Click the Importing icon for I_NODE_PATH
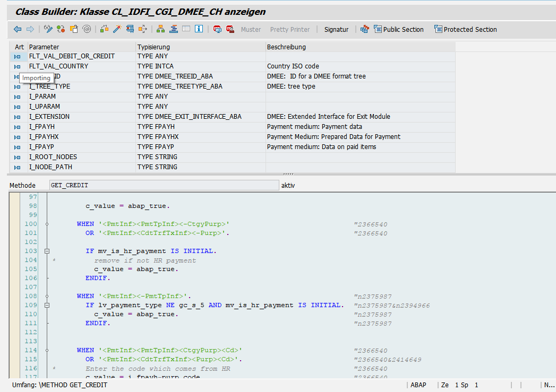The image size is (556, 392). (17, 167)
